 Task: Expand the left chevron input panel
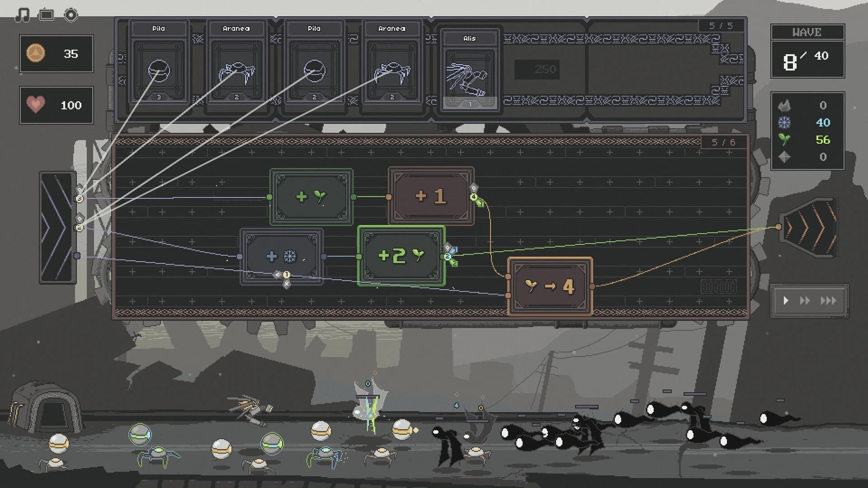click(57, 226)
